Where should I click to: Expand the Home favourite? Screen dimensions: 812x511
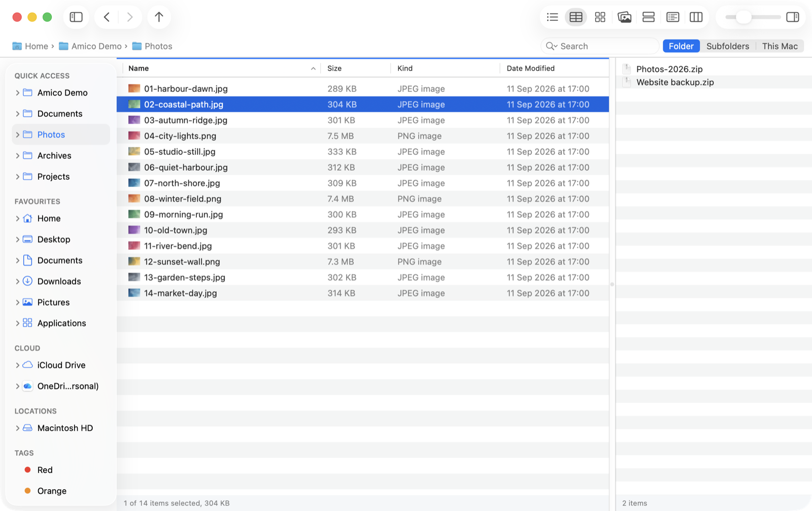point(18,218)
